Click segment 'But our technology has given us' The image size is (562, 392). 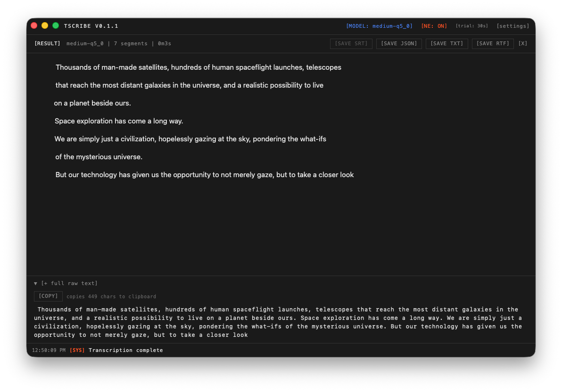[205, 175]
